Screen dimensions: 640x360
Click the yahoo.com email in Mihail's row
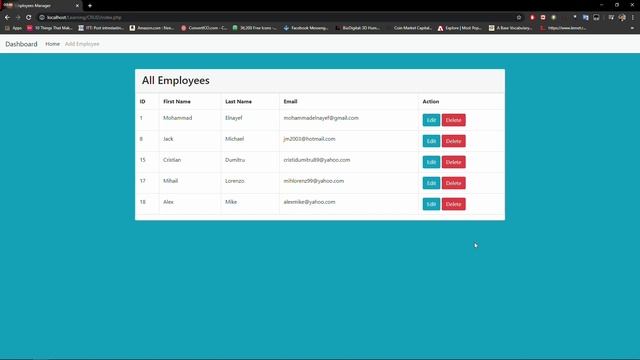tap(313, 181)
